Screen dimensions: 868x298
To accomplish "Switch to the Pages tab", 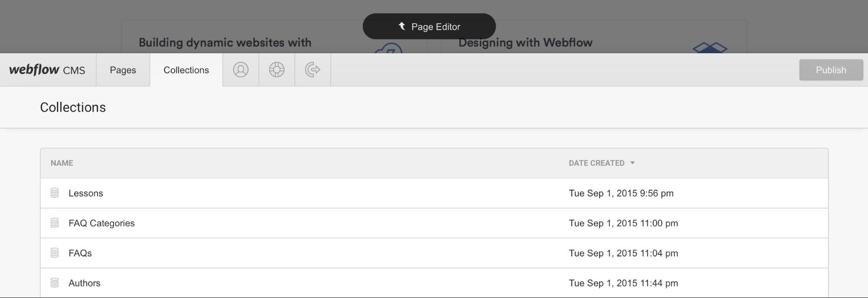I will pyautogui.click(x=123, y=70).
